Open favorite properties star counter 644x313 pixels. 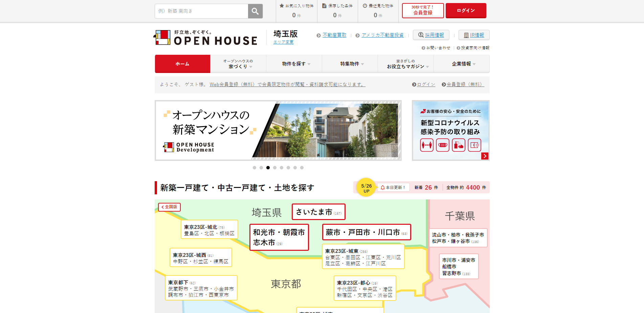point(296,11)
